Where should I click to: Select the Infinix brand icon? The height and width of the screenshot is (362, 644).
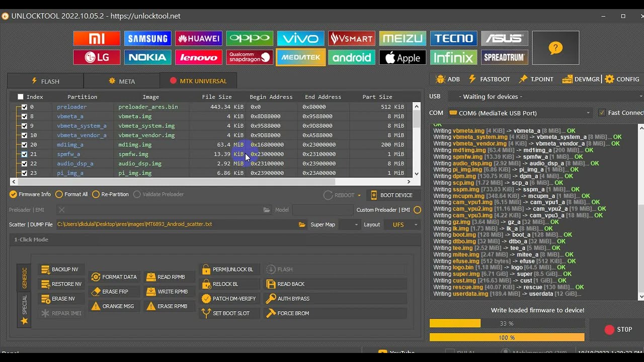point(453,57)
